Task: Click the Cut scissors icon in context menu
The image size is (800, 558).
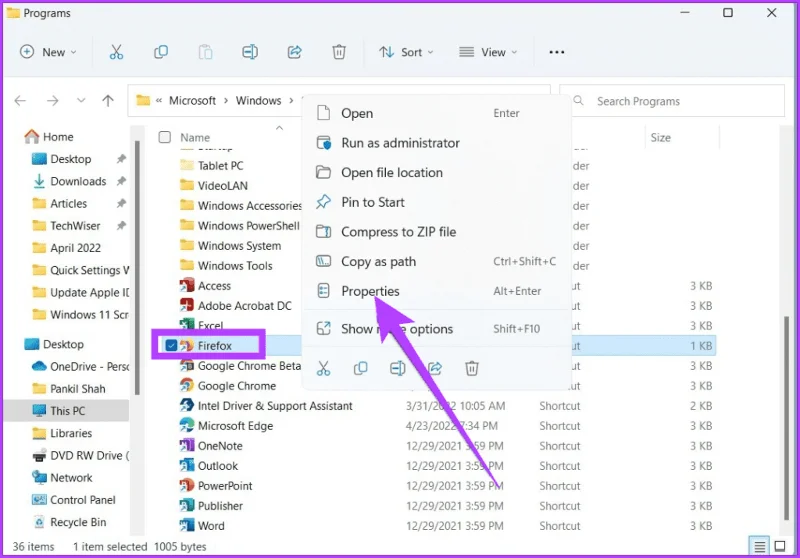Action: tap(323, 368)
